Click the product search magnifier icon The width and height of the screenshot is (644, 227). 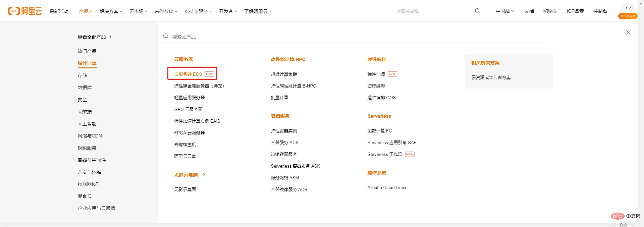pyautogui.click(x=166, y=36)
